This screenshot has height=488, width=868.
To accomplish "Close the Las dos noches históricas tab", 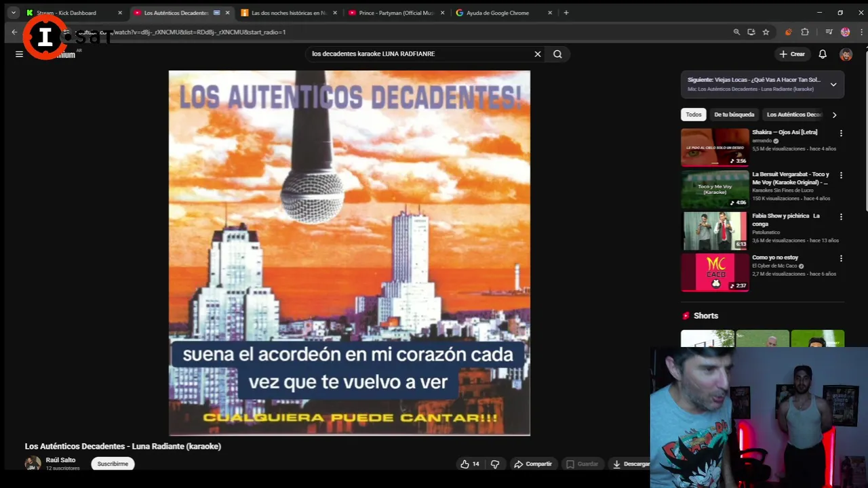I will pos(334,13).
